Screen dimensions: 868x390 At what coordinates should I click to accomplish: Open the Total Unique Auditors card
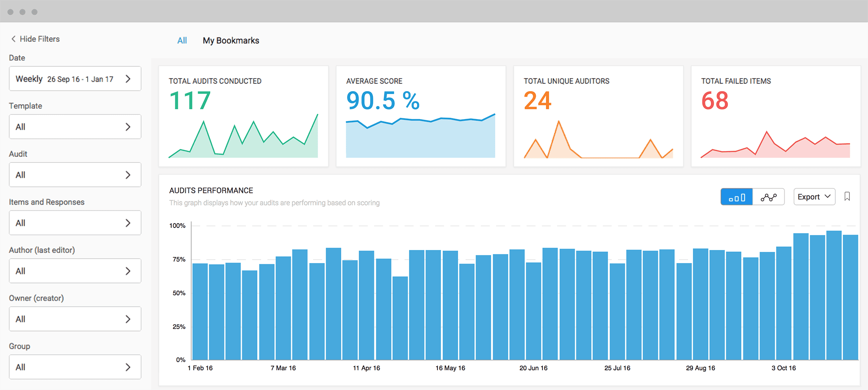pos(598,116)
